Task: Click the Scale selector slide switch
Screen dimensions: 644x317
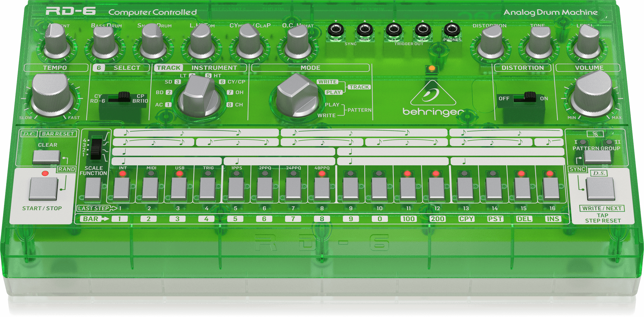Action: coord(96,148)
